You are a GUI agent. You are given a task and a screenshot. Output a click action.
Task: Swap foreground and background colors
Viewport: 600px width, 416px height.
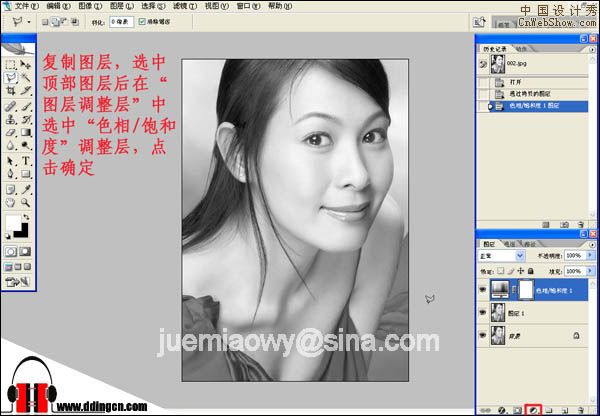[26, 217]
